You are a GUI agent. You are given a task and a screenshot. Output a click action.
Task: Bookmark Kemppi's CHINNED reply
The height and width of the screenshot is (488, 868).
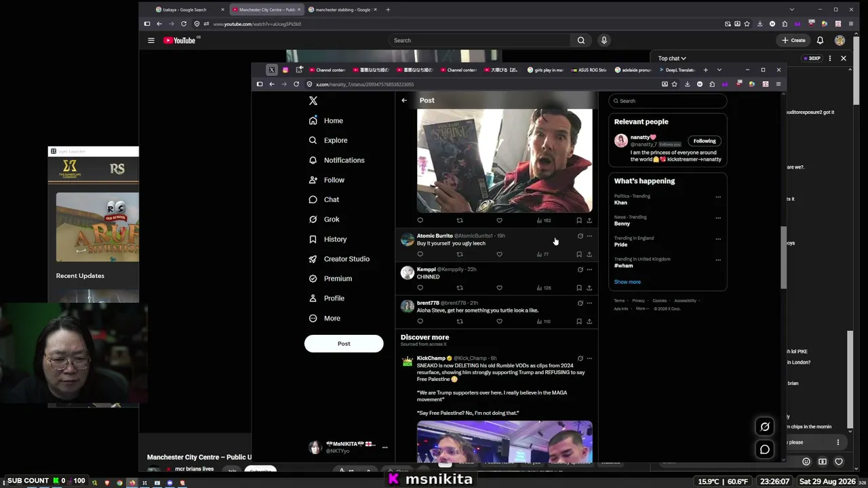(579, 288)
